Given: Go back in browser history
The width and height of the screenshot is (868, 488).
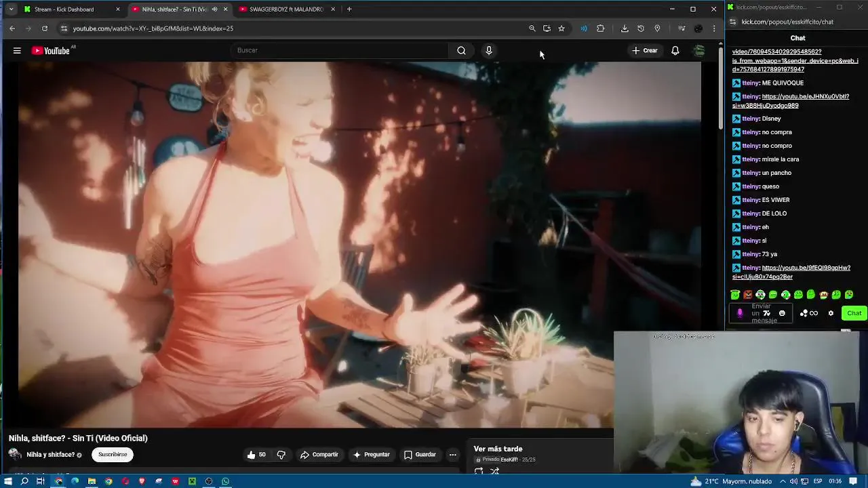Looking at the screenshot, I should pos(12,28).
